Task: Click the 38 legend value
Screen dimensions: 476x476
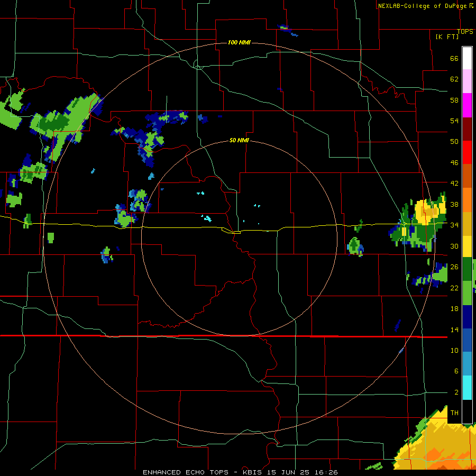Action: point(454,204)
